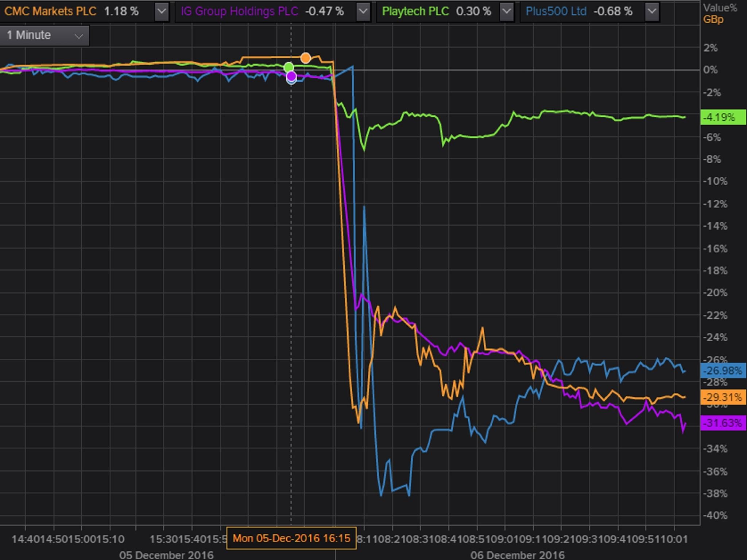Click the orange CMC Markets crosshair marker dot
Image resolution: width=747 pixels, height=560 pixels.
tap(306, 58)
